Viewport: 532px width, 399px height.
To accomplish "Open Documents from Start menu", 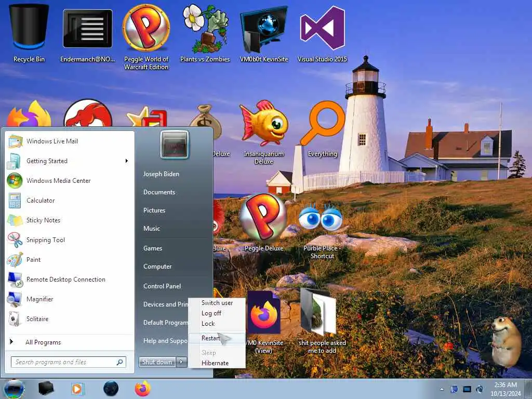I will tap(159, 192).
